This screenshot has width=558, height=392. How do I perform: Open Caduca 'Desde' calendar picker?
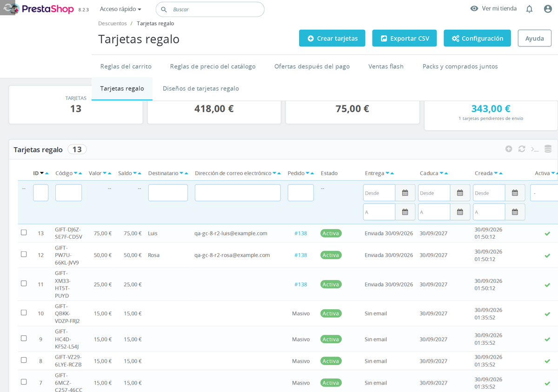point(460,193)
